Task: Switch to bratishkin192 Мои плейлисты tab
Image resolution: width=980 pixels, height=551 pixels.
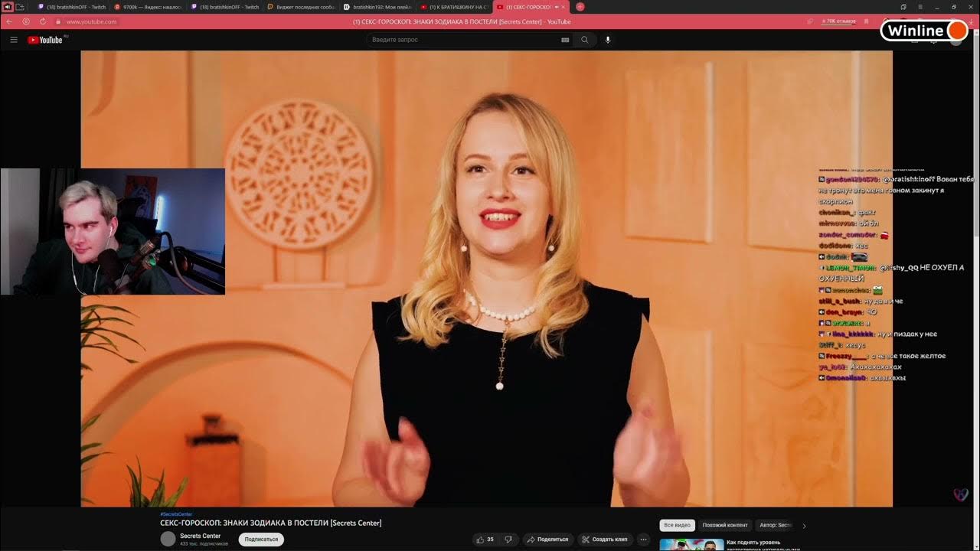Action: 377,7
